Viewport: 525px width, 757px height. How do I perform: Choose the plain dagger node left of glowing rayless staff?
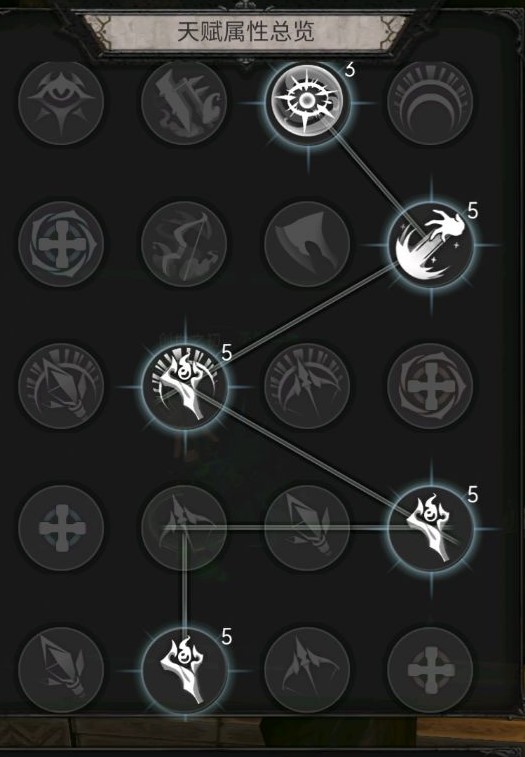pos(307,528)
